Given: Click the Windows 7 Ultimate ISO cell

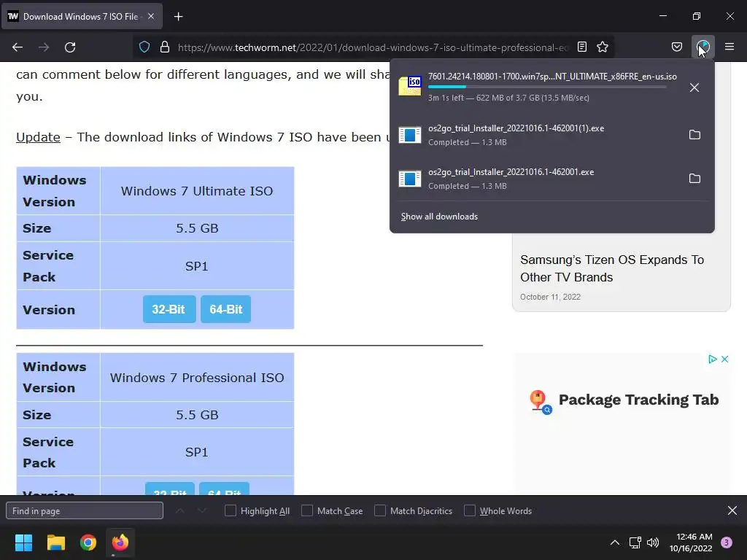Looking at the screenshot, I should (197, 191).
